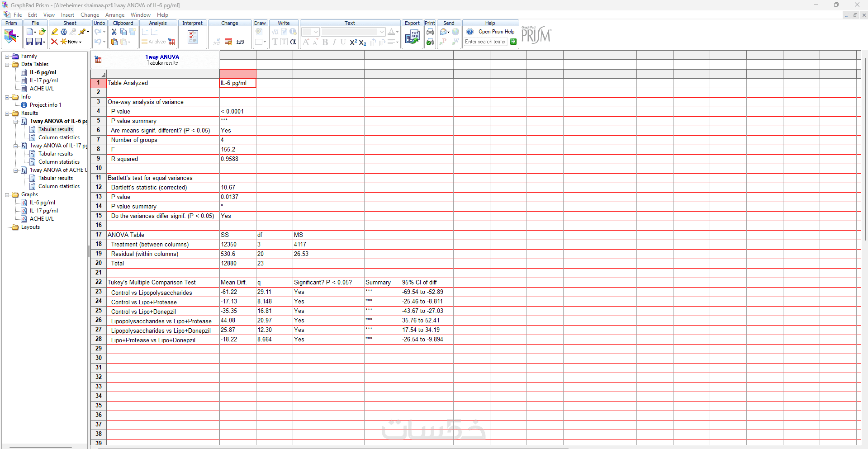The width and height of the screenshot is (868, 449).
Task: Paste from clipboard icon
Action: tap(114, 42)
